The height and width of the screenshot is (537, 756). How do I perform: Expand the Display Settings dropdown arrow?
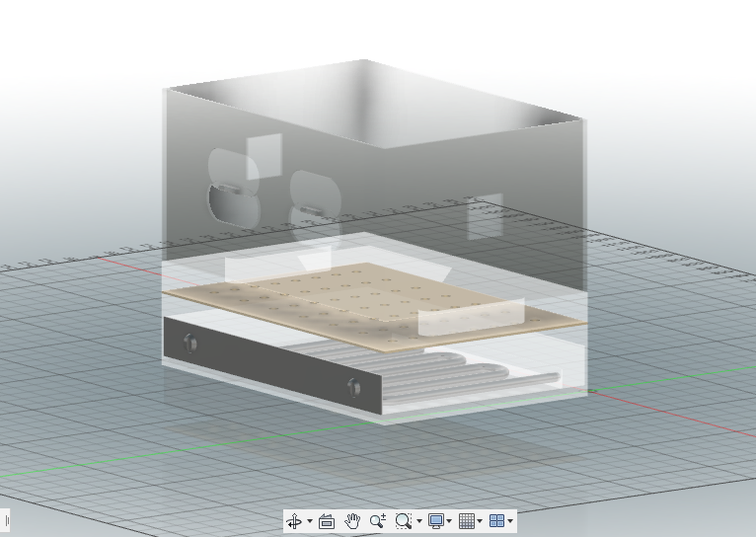point(449,521)
